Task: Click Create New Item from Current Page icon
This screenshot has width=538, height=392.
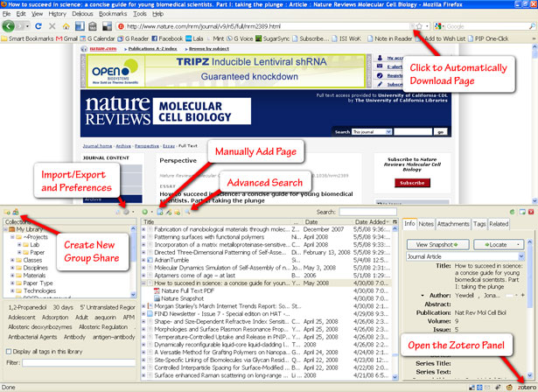Action: click(x=160, y=212)
